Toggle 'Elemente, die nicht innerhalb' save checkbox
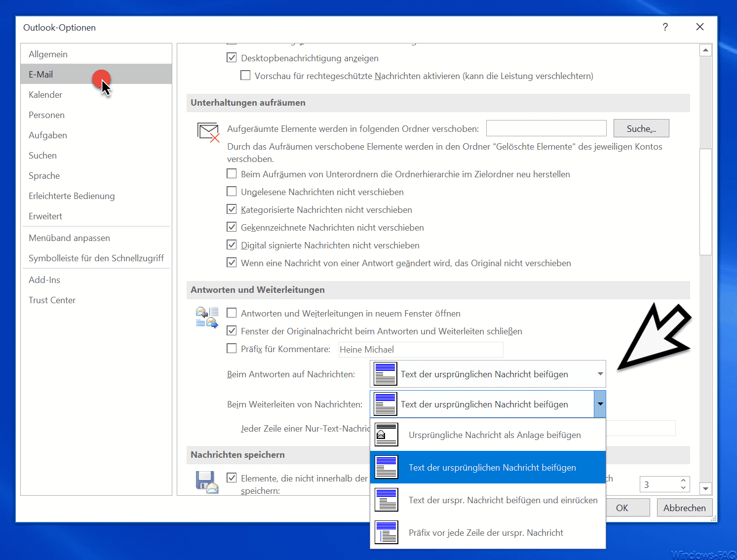 [232, 478]
